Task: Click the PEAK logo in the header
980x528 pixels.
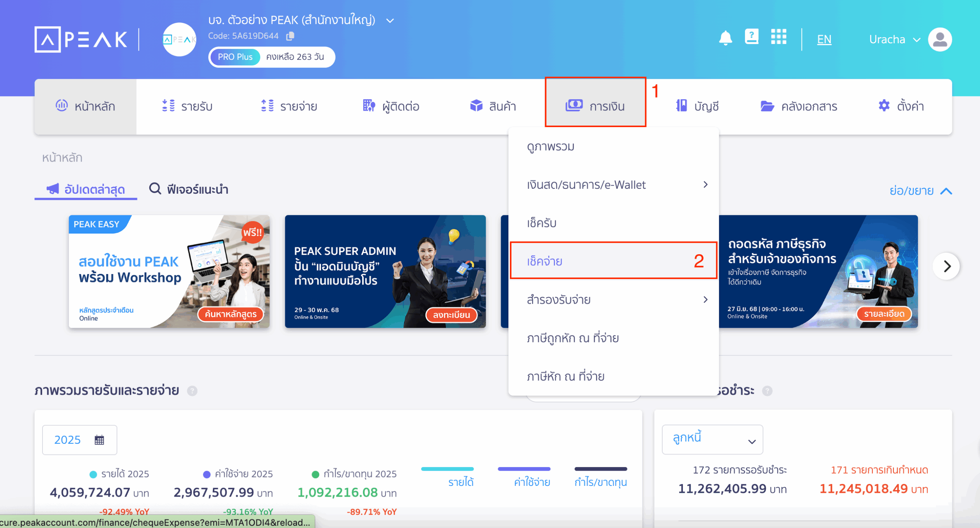Action: click(81, 39)
